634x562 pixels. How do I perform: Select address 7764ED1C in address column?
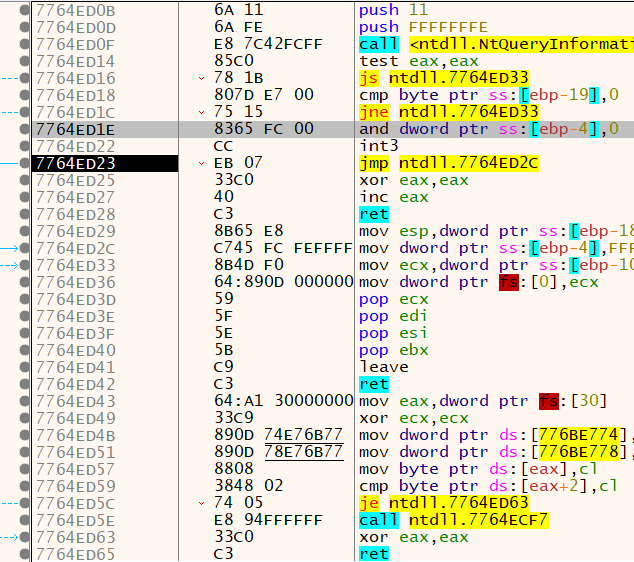tap(76, 112)
